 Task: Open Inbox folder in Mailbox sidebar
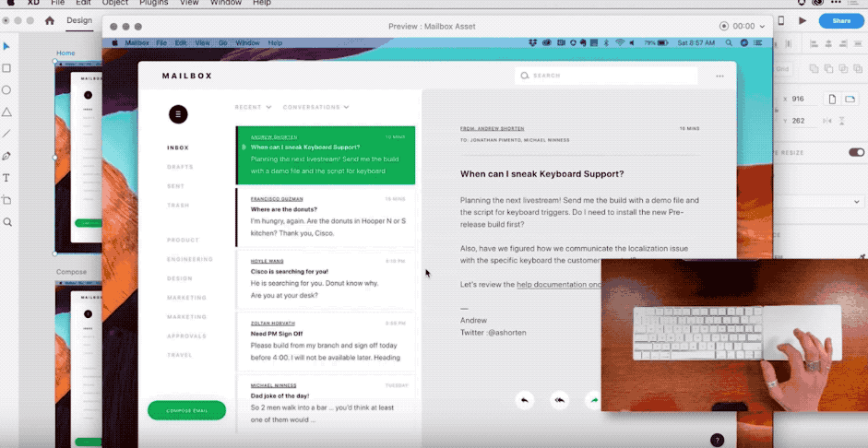pyautogui.click(x=178, y=147)
